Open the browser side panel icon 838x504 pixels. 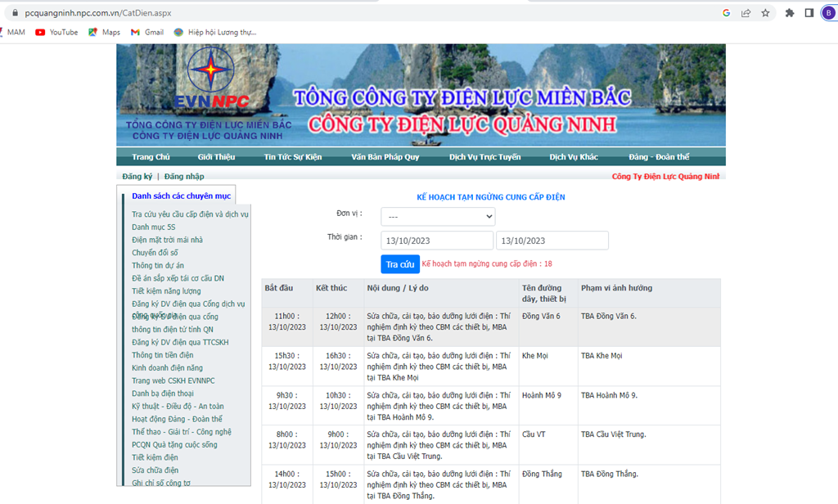coord(809,13)
